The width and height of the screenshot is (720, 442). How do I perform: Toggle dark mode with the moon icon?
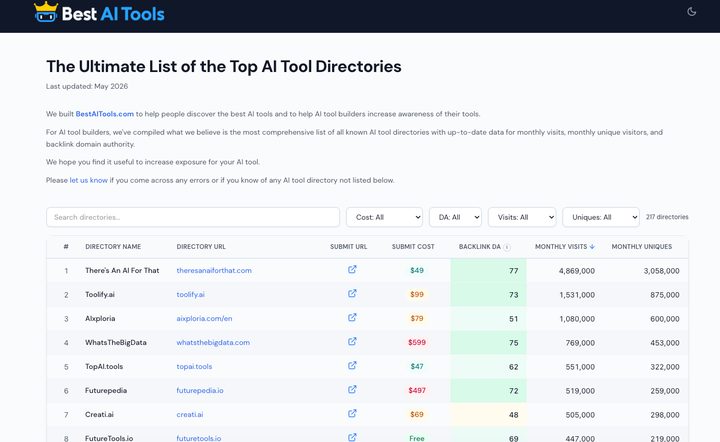[692, 12]
